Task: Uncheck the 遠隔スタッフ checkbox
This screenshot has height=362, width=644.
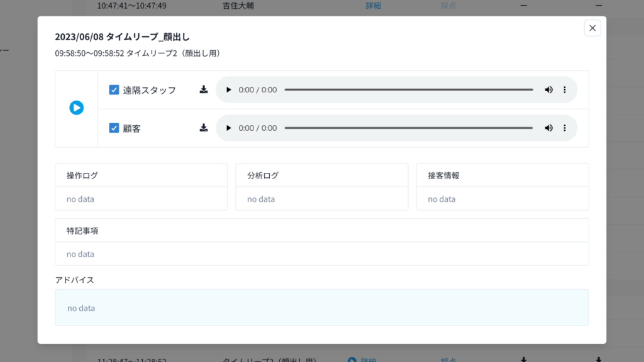Action: [114, 90]
